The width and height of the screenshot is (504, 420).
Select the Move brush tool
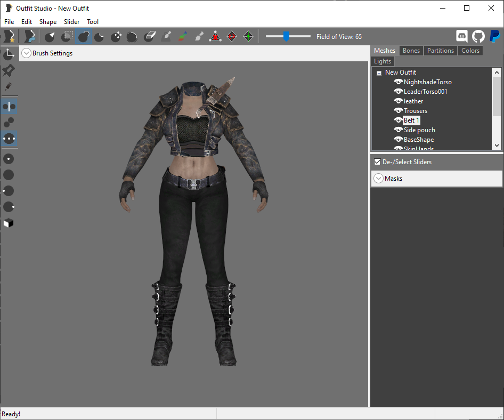point(116,36)
